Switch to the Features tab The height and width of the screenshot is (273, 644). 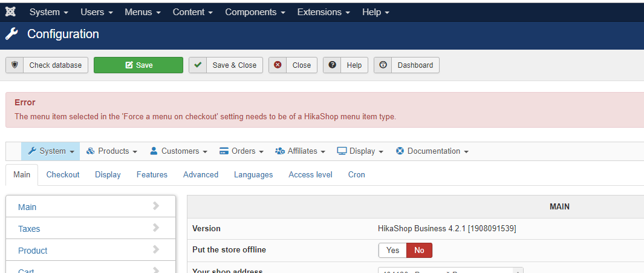[x=152, y=175]
